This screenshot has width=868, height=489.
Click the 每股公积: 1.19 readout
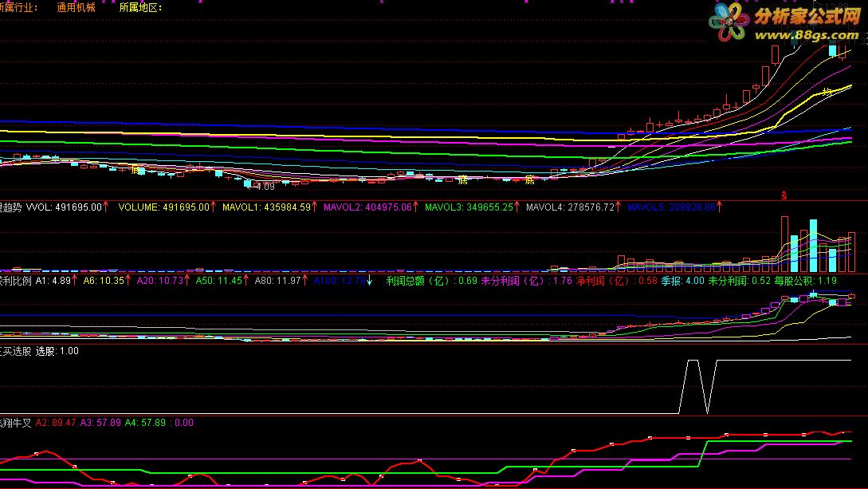click(x=805, y=281)
